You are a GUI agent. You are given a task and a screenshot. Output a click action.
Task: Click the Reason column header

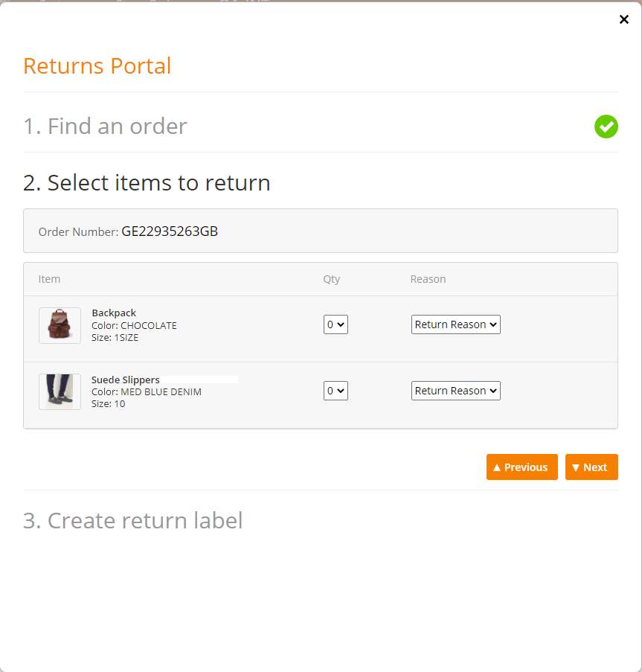428,279
